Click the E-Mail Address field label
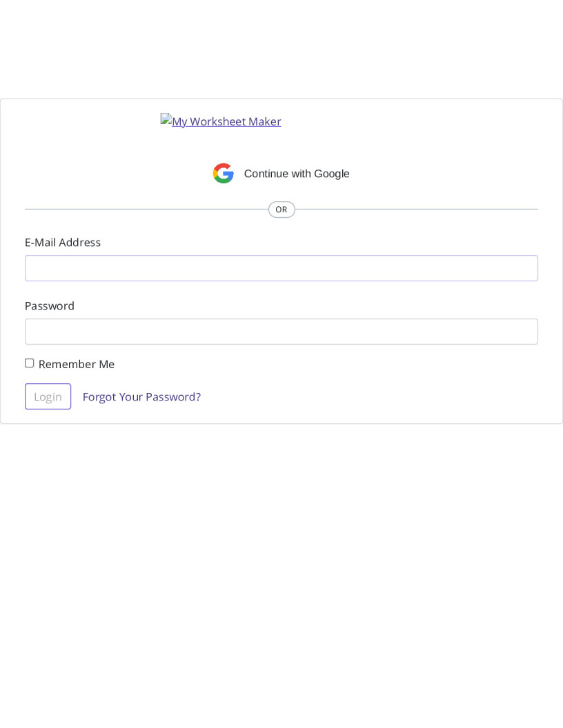 tap(63, 243)
